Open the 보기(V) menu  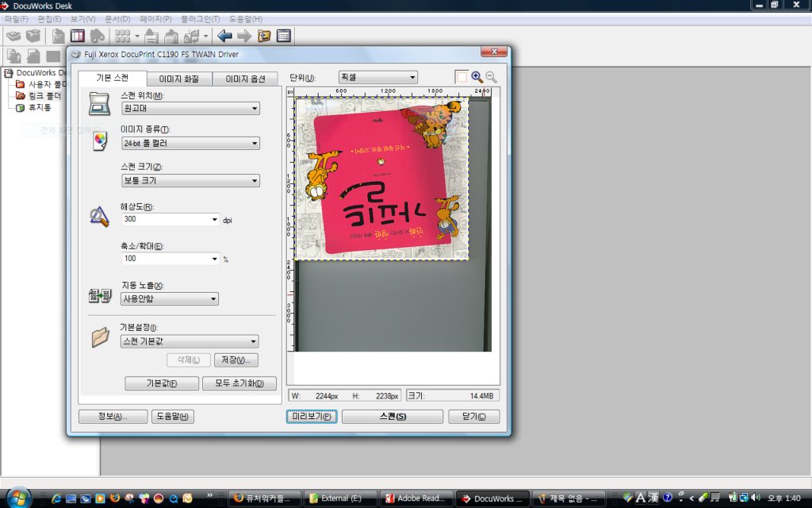(x=82, y=19)
